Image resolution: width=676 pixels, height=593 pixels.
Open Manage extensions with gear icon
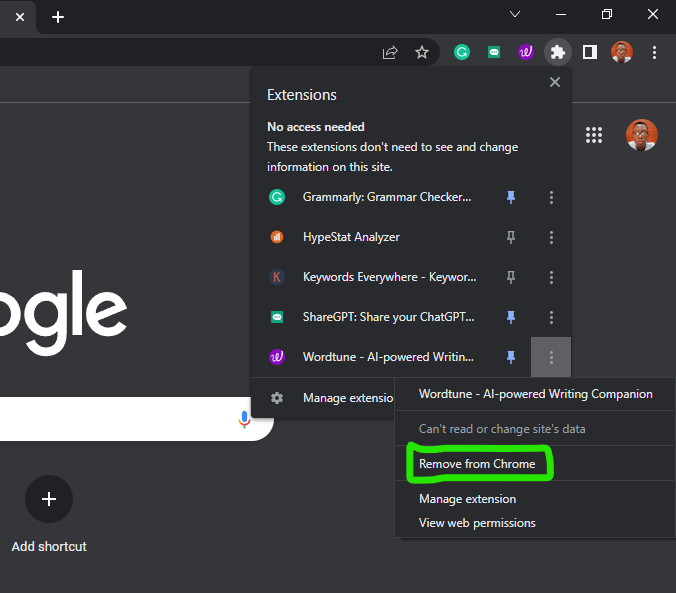click(x=323, y=398)
